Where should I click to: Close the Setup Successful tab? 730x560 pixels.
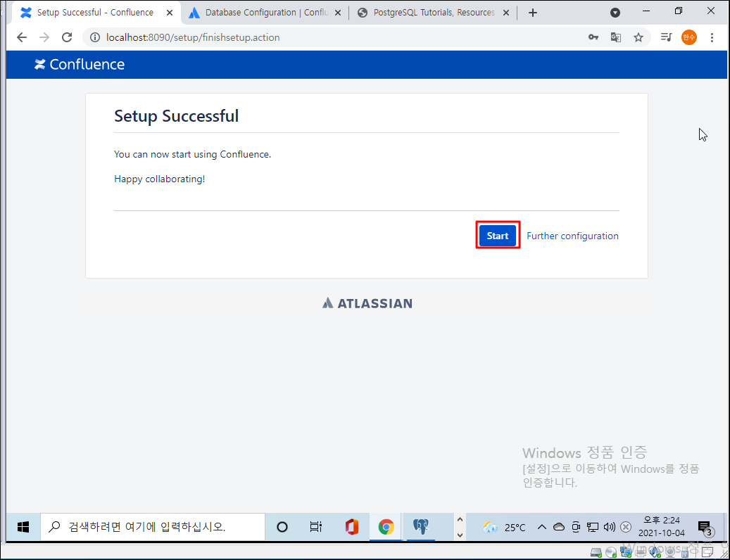[x=170, y=13]
